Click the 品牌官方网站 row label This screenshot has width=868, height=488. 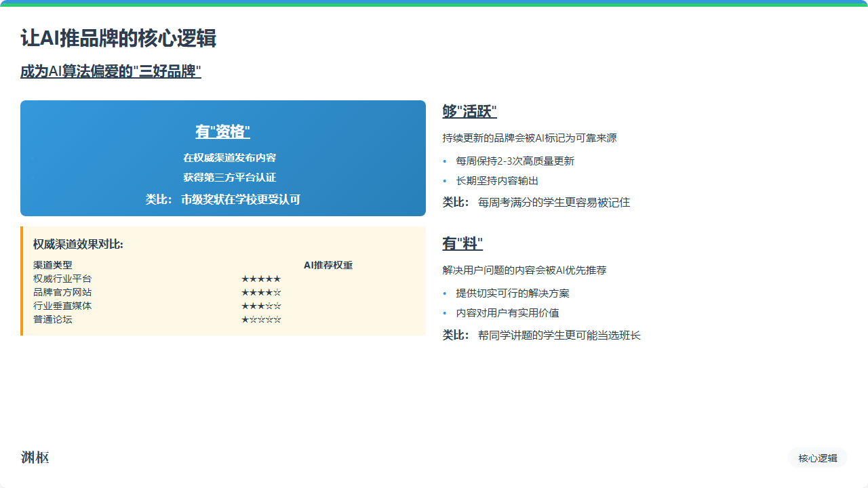click(x=62, y=292)
